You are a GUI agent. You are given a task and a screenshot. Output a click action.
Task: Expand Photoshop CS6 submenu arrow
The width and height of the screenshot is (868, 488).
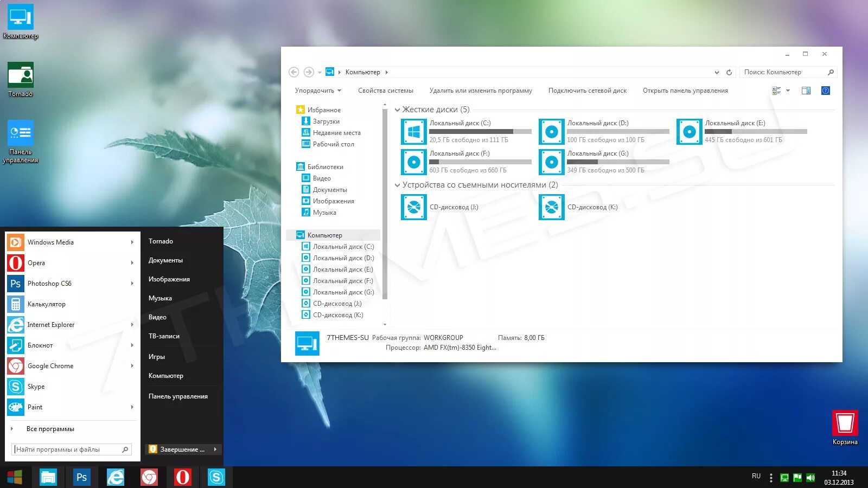tap(132, 284)
